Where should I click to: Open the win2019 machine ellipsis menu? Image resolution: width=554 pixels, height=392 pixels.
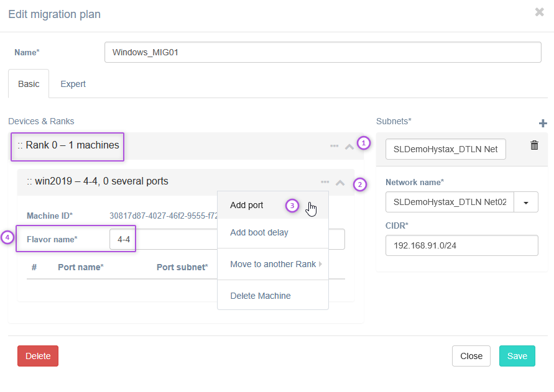point(325,183)
